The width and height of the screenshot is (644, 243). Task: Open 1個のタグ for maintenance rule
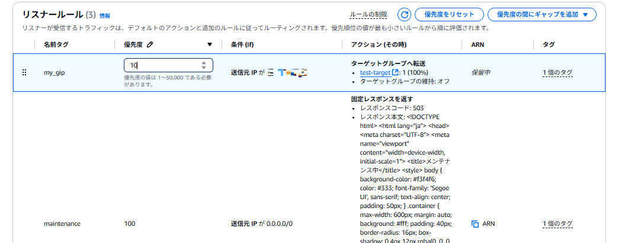point(558,224)
